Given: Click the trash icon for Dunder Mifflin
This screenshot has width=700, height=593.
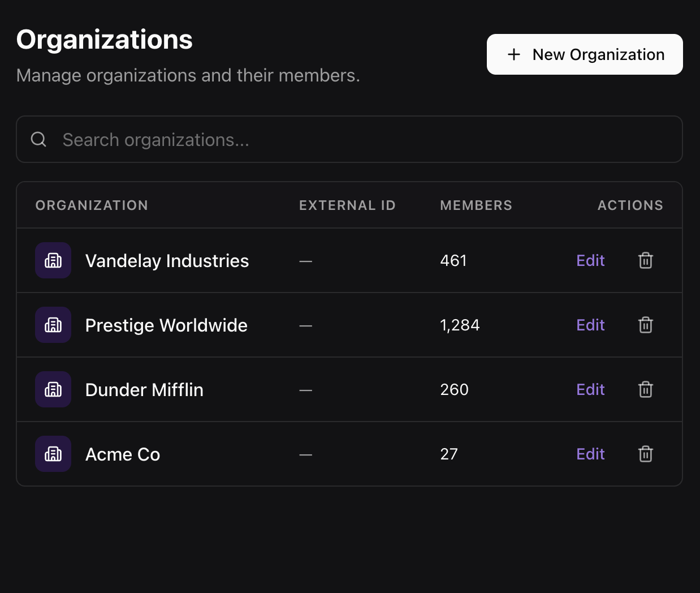Looking at the screenshot, I should [x=645, y=389].
